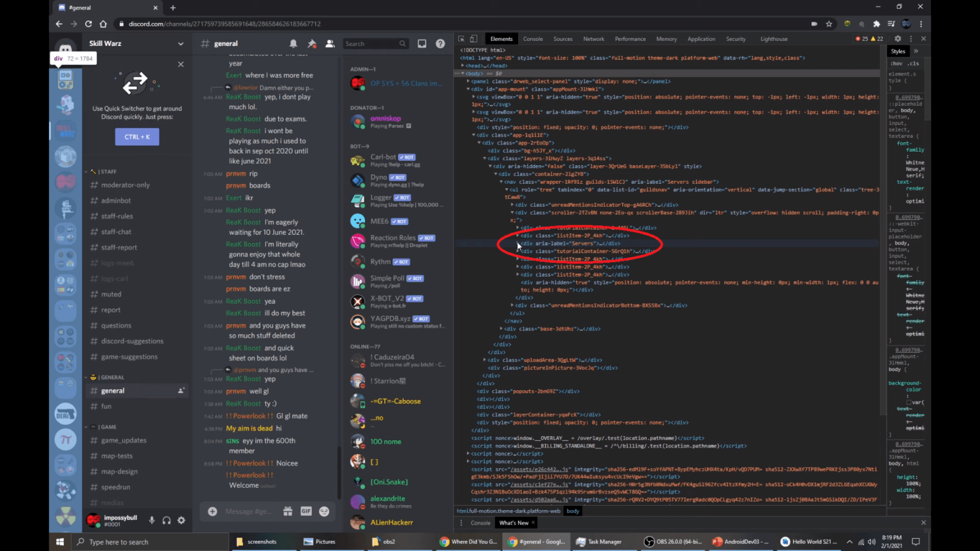Open the notification/inbox bell icon in Discord

click(x=293, y=43)
